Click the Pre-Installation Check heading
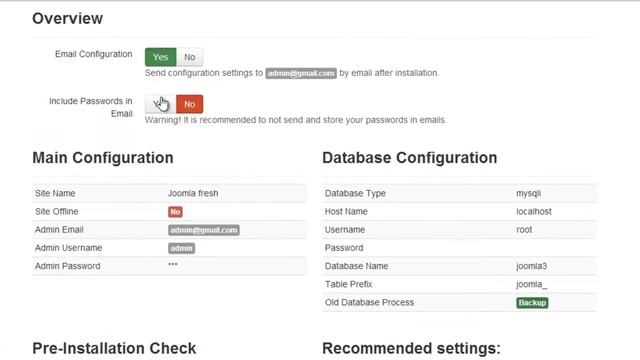 click(114, 349)
